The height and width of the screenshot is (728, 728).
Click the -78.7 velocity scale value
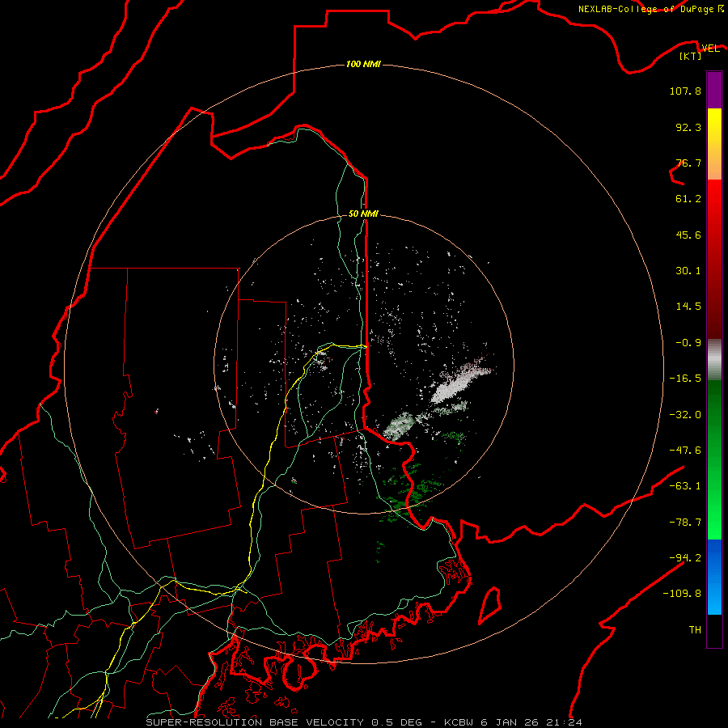tap(685, 523)
